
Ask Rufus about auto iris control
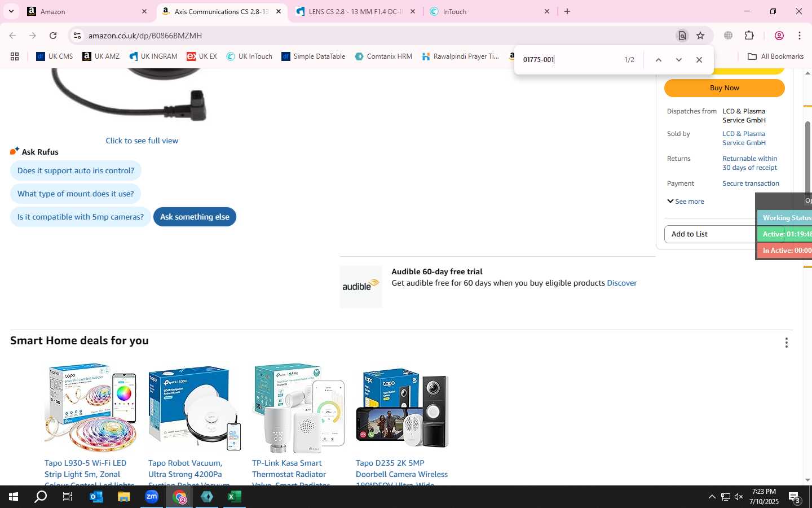click(x=76, y=170)
